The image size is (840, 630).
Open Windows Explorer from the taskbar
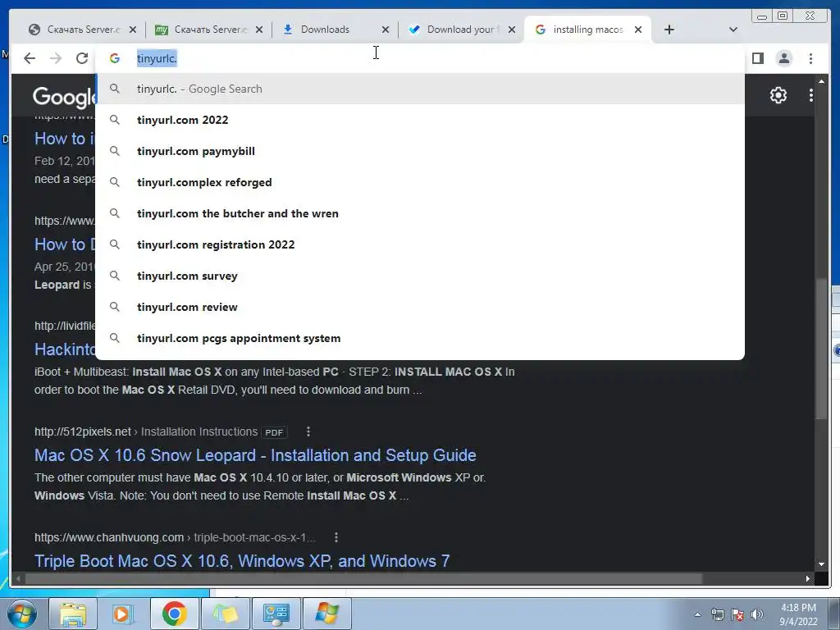tap(72, 614)
